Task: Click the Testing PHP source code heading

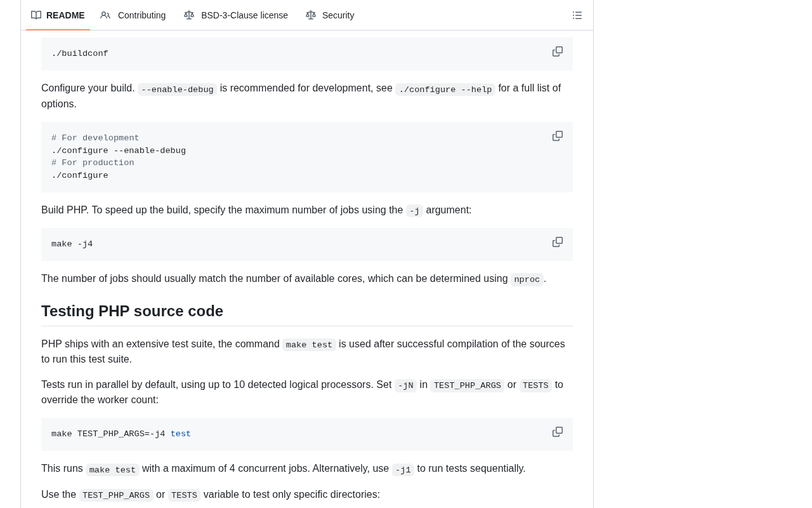Action: click(x=132, y=311)
